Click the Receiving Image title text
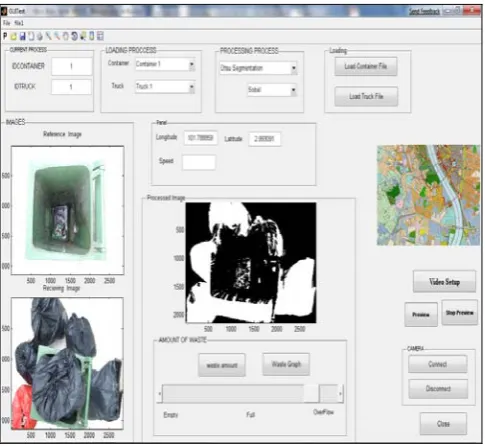485x446 pixels. [x=61, y=288]
